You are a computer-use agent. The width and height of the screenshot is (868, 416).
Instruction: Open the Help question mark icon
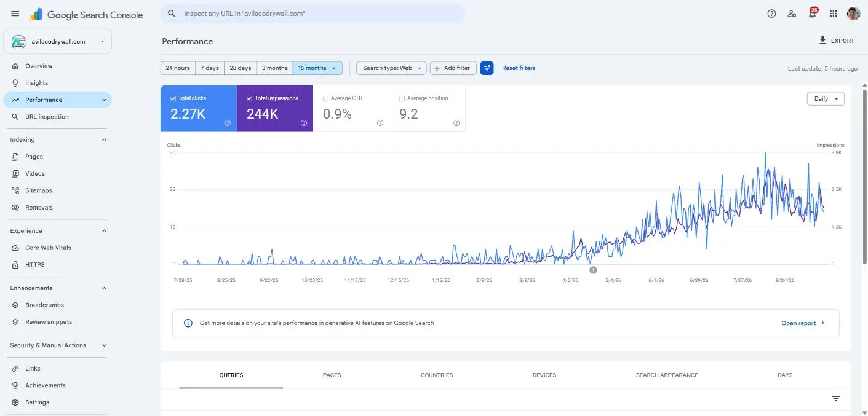tap(771, 14)
